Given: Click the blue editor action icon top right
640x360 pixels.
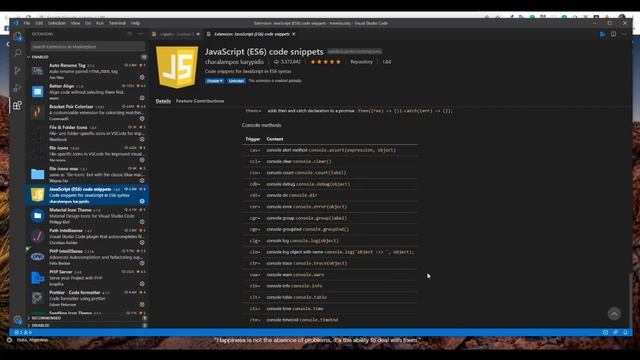Looking at the screenshot, I should point(602,34).
